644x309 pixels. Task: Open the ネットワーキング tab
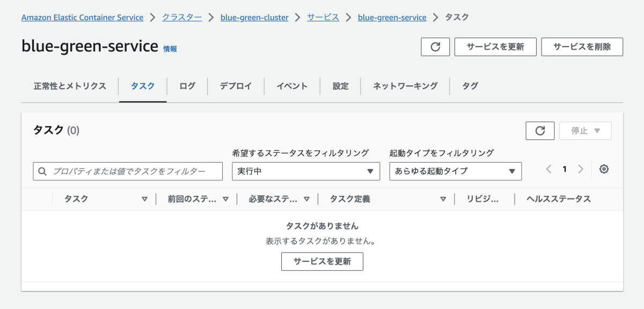405,86
